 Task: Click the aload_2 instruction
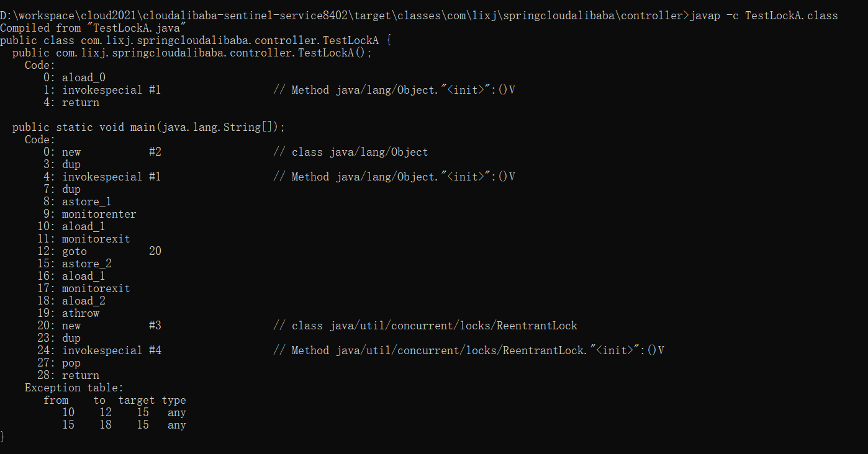[83, 301]
